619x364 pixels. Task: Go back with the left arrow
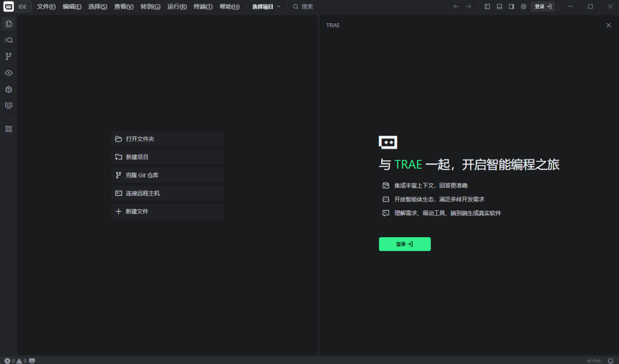[456, 7]
